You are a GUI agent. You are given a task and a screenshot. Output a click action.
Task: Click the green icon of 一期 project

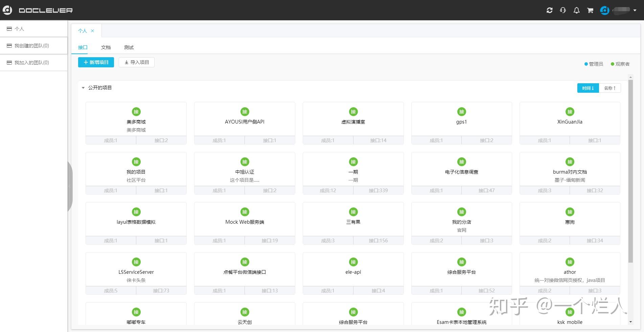[353, 162]
